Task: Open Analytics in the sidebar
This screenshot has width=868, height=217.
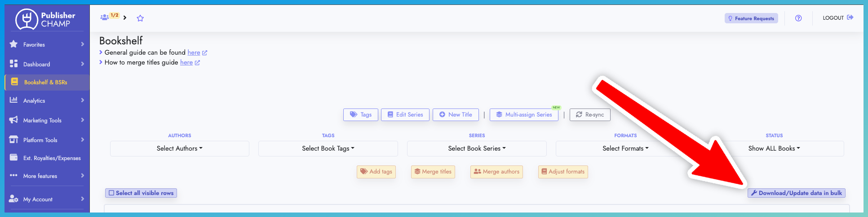Action: coord(34,101)
